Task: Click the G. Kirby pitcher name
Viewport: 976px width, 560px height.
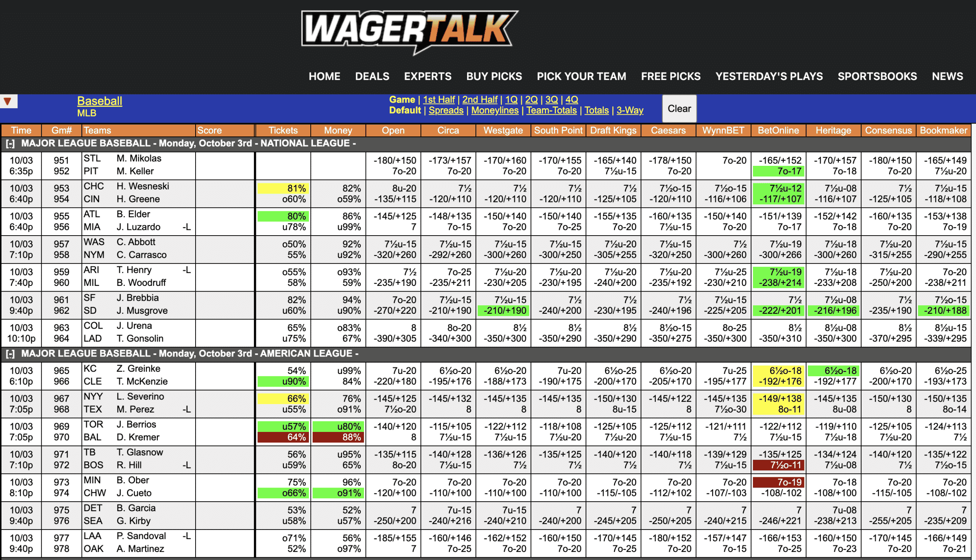Action: (133, 521)
